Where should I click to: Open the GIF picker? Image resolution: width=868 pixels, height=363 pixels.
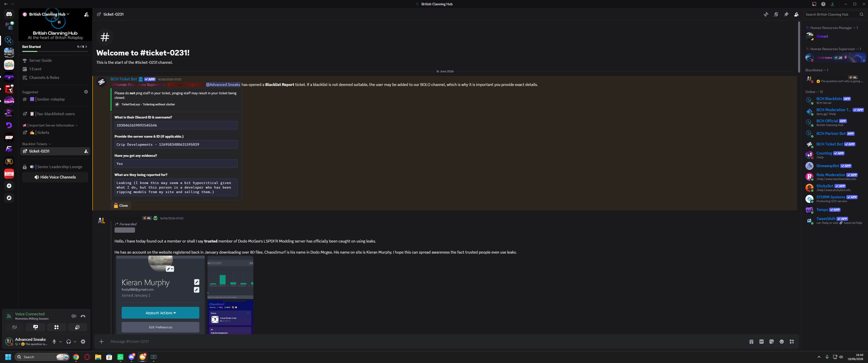click(762, 342)
